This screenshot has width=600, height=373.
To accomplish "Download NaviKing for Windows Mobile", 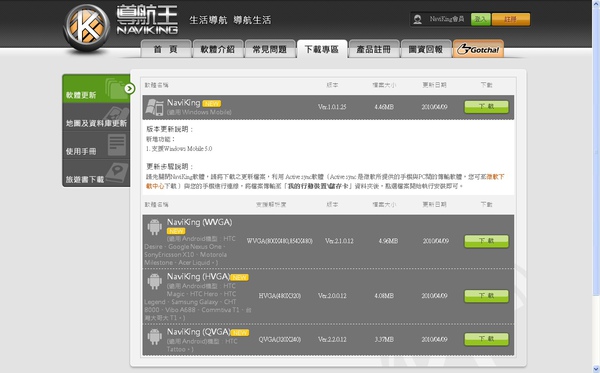I will 486,107.
